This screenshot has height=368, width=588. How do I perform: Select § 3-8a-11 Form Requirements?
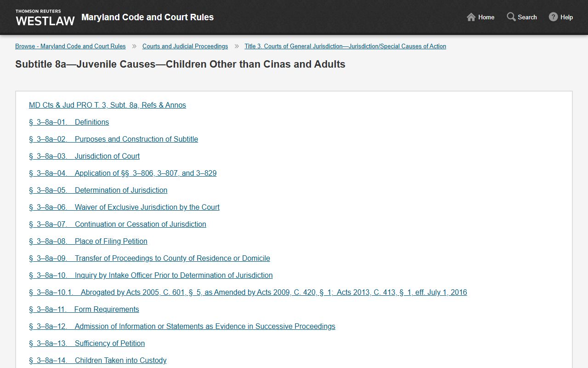tap(84, 309)
